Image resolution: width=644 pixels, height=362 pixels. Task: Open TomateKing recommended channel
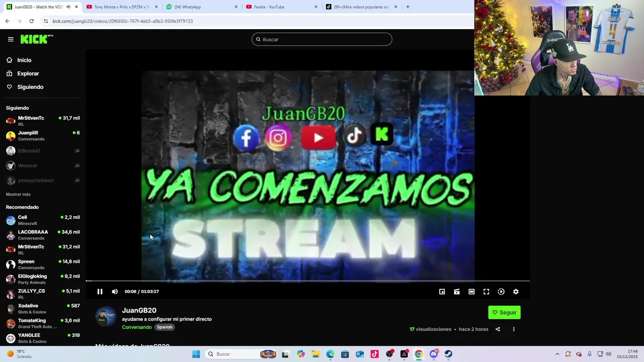click(43, 323)
